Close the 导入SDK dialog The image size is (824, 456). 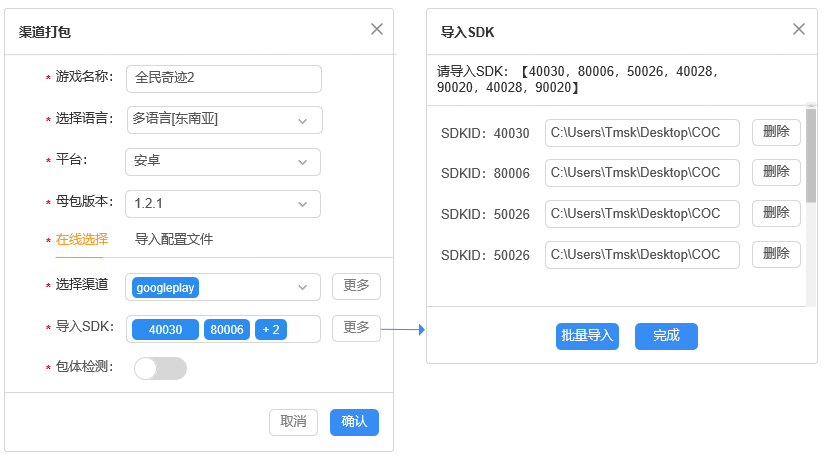799,29
